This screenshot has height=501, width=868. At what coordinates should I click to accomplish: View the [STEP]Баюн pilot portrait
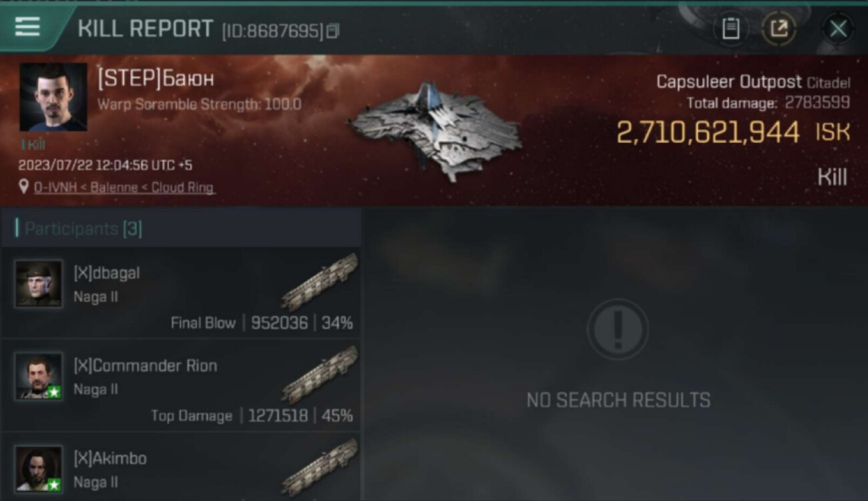53,97
